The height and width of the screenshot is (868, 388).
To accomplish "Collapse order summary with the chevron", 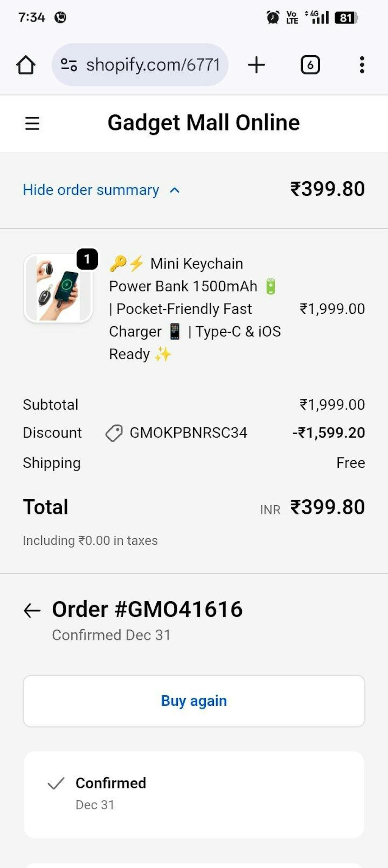I will pos(174,190).
